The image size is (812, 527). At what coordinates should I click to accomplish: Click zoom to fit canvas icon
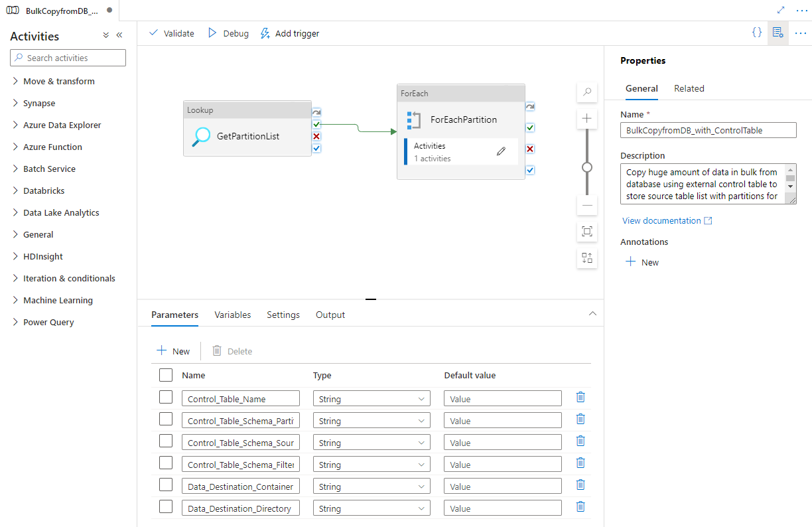point(587,231)
